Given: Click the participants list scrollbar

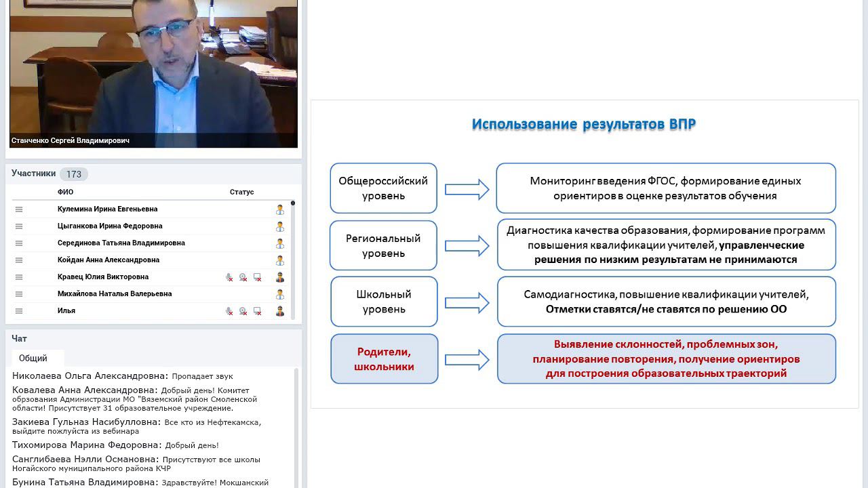Looking at the screenshot, I should (293, 260).
